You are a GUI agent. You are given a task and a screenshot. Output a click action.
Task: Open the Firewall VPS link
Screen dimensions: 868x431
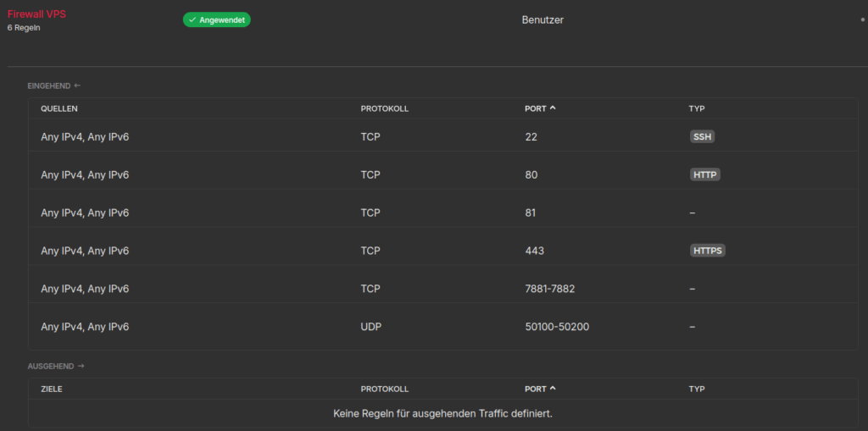[x=37, y=14]
